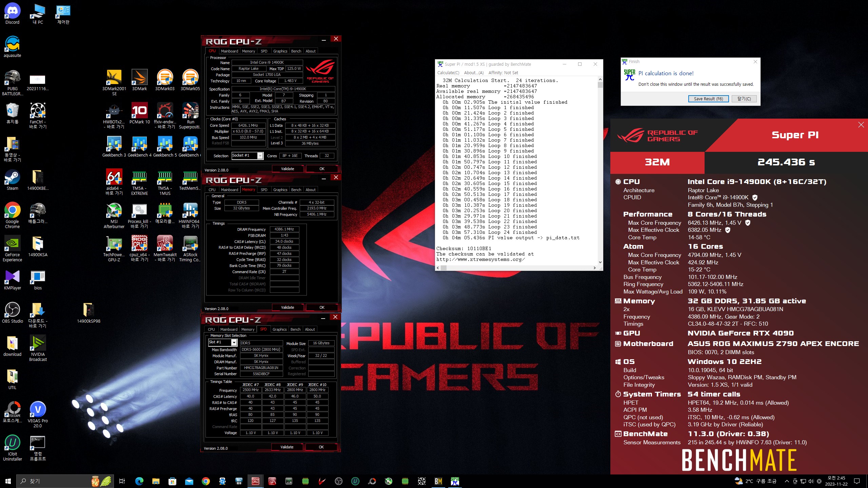
Task: Open the Slot #1 memory slot dropdown
Action: point(234,343)
